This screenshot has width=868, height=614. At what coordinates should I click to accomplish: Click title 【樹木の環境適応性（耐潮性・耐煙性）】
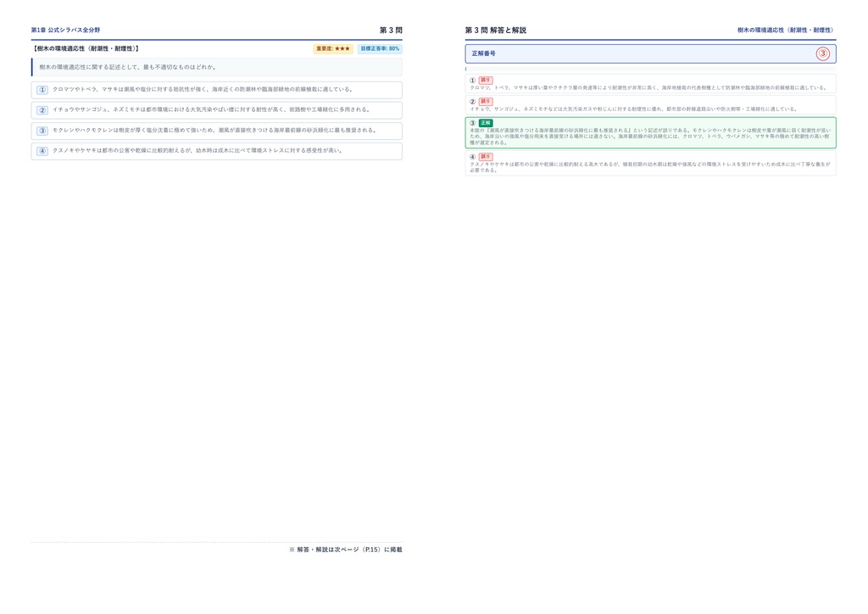(86, 48)
